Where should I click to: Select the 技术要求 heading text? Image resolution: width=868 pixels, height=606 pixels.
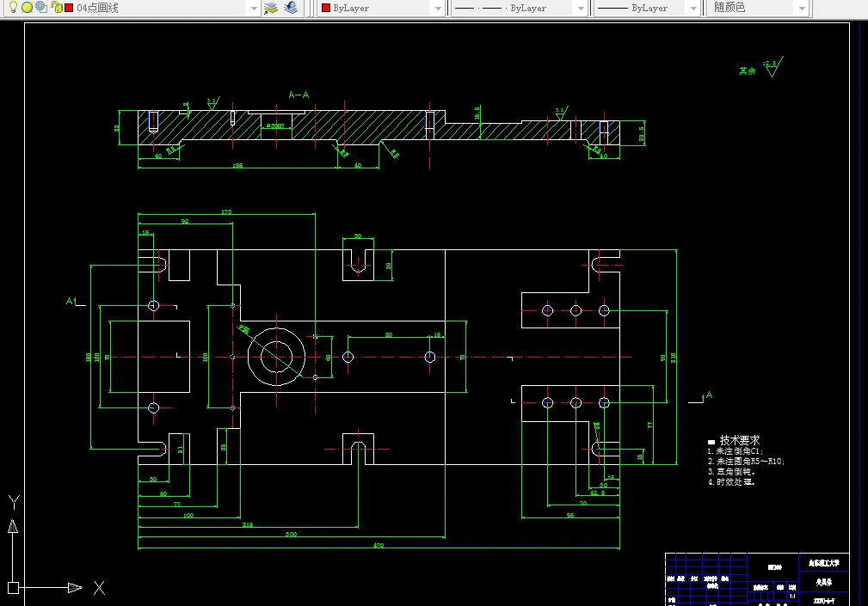pyautogui.click(x=740, y=440)
